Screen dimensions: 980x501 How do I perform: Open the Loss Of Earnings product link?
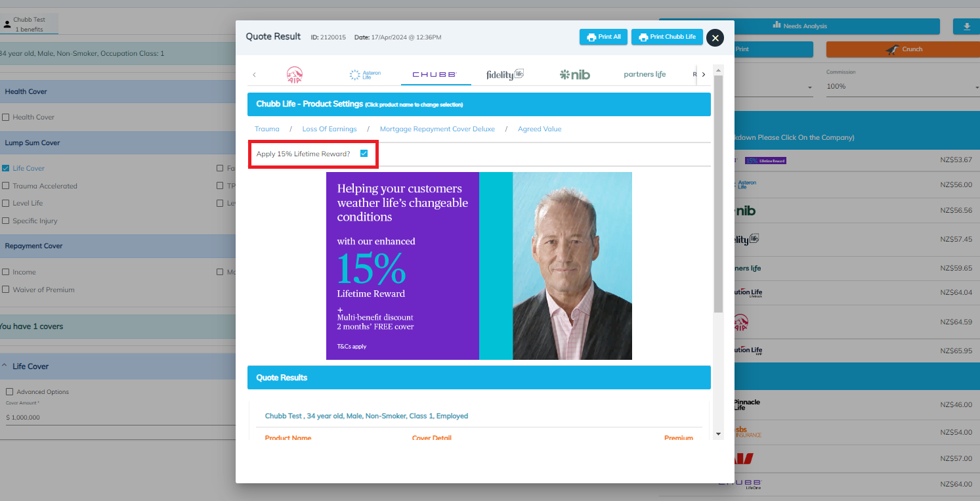(x=330, y=129)
